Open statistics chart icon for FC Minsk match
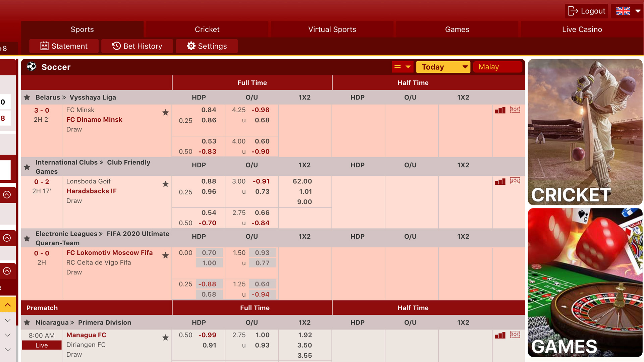 (x=500, y=110)
